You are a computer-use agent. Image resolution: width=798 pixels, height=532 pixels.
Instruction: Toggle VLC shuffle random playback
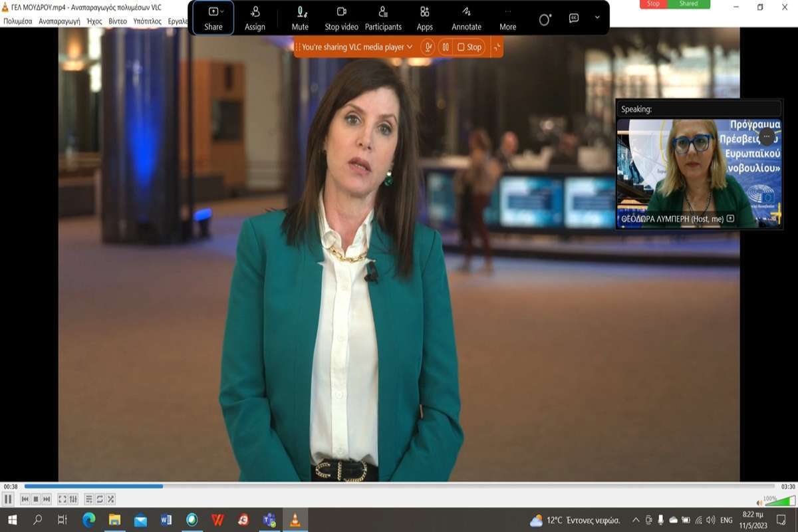click(111, 499)
